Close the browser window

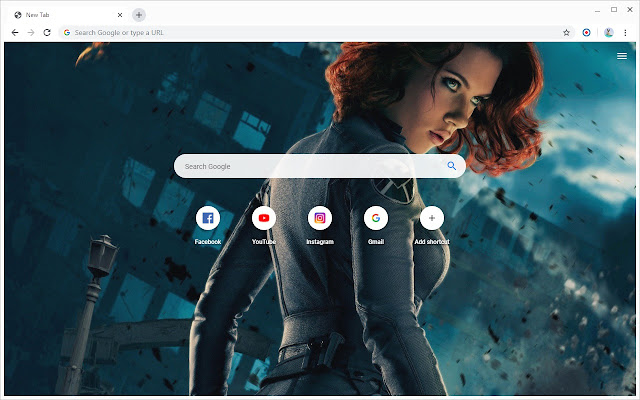630,10
